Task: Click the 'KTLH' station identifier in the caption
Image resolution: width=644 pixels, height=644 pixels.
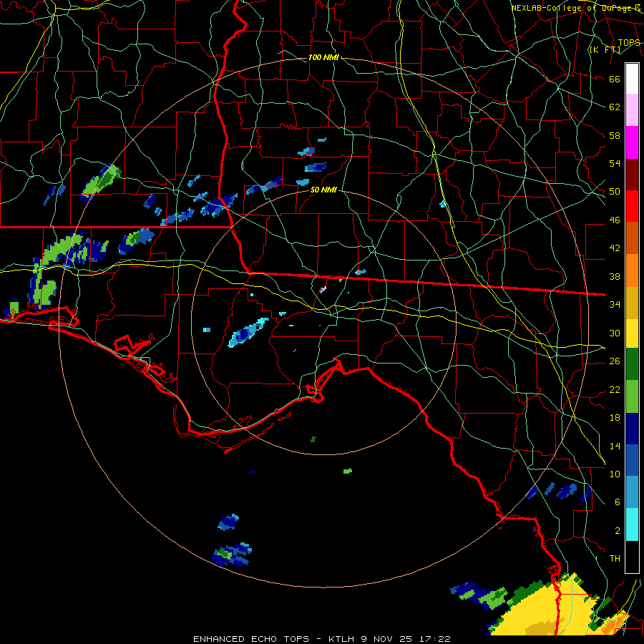Action: coord(341,639)
